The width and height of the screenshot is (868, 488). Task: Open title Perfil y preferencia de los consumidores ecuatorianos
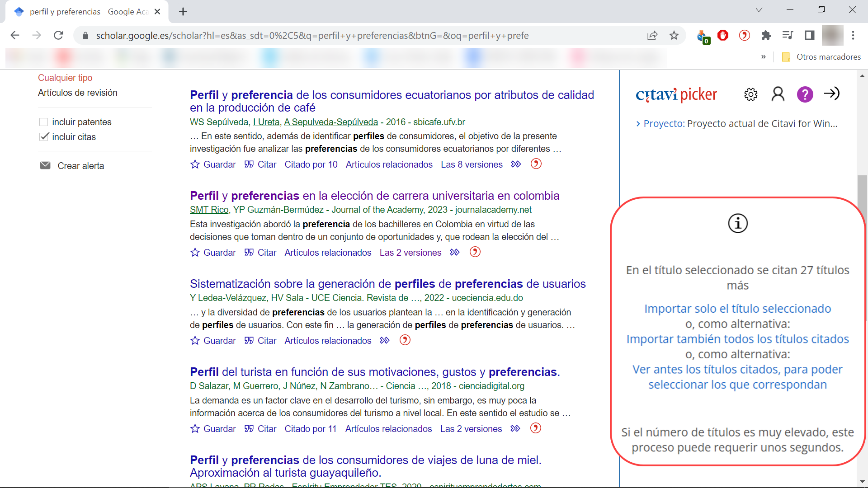click(x=392, y=101)
